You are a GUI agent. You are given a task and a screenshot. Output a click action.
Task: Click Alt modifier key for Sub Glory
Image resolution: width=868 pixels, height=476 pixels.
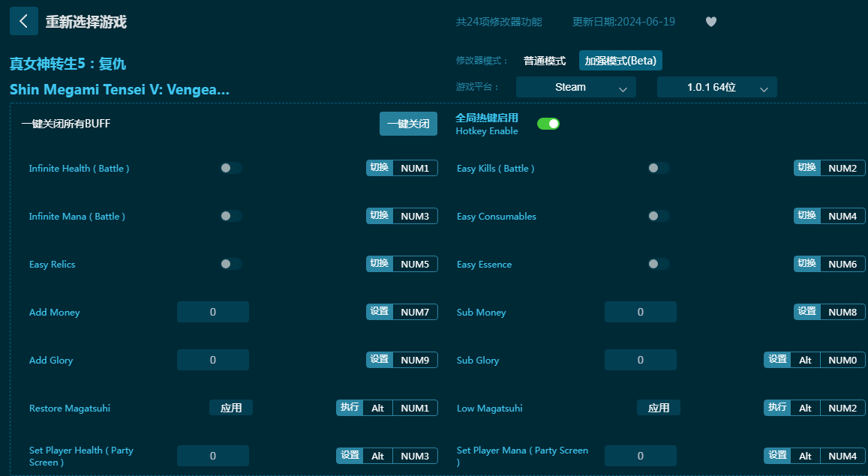coord(806,360)
